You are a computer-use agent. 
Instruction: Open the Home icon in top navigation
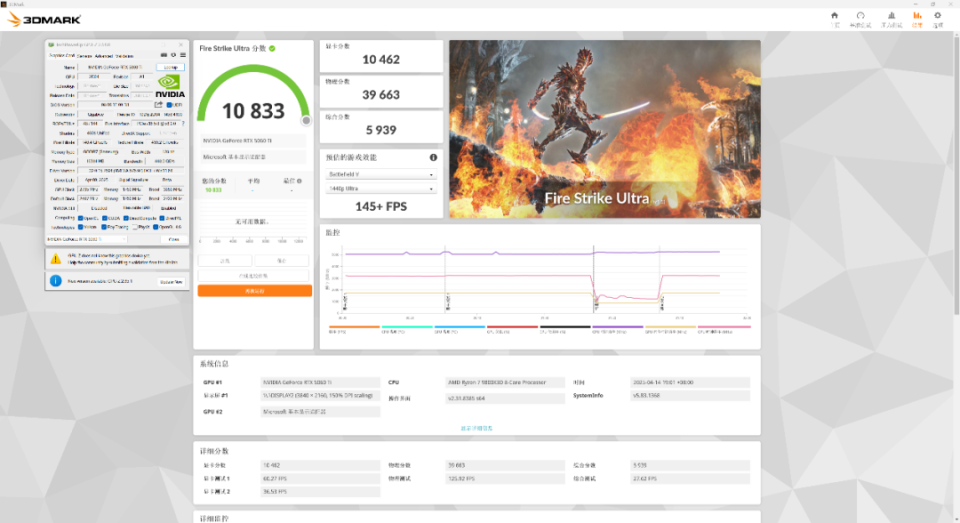click(x=834, y=15)
